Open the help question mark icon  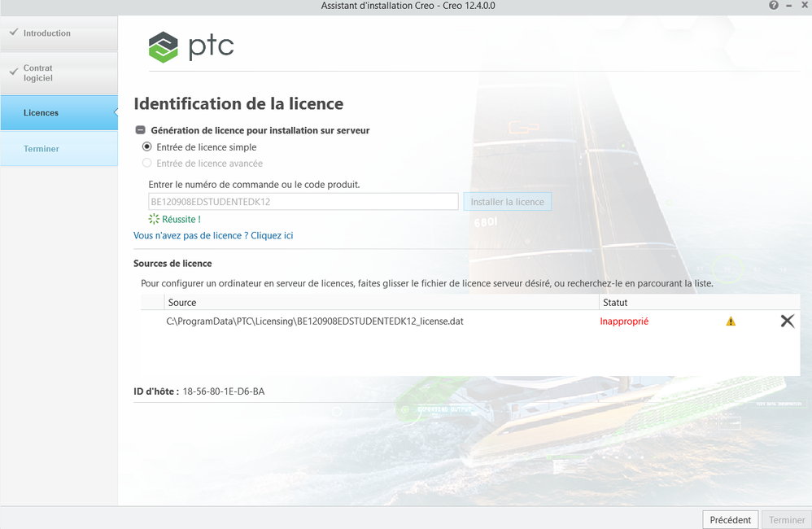(773, 5)
